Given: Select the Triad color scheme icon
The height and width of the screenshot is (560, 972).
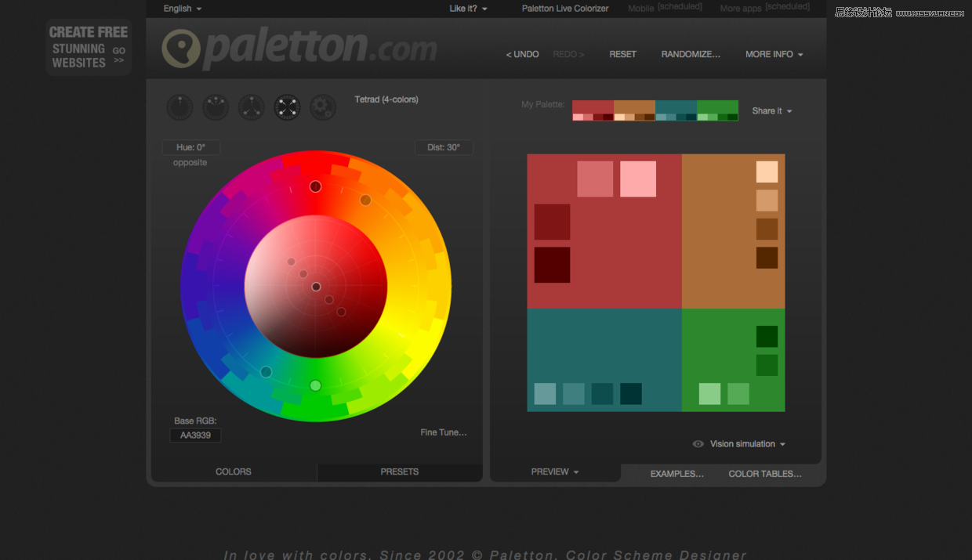Looking at the screenshot, I should tap(252, 107).
